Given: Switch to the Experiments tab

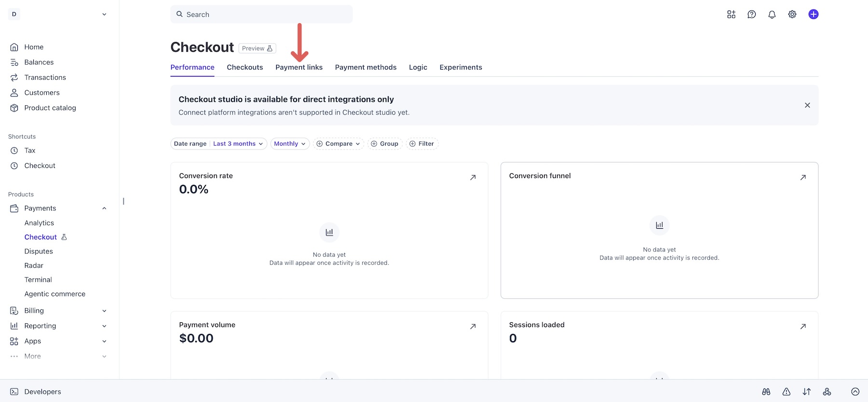Looking at the screenshot, I should [461, 68].
